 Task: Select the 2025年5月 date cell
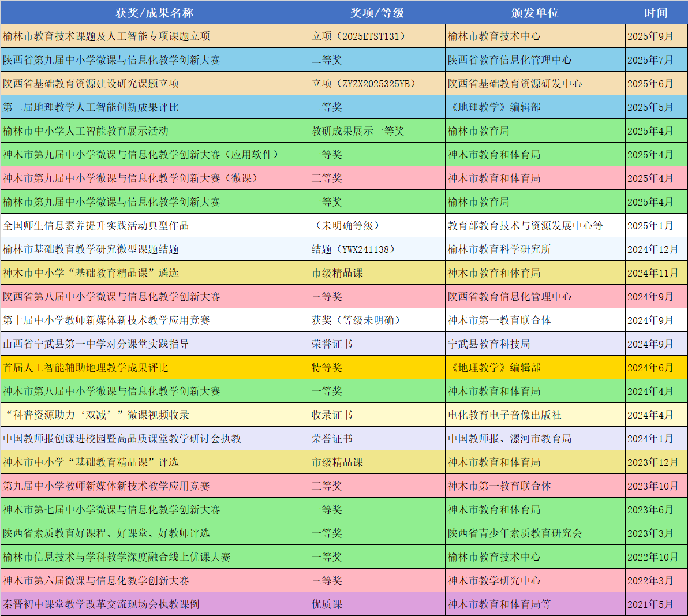point(656,107)
